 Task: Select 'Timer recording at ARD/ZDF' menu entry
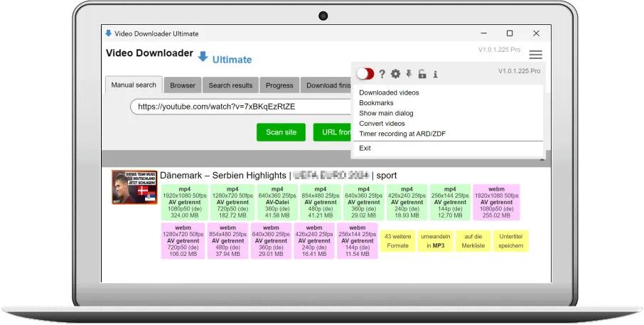click(402, 134)
